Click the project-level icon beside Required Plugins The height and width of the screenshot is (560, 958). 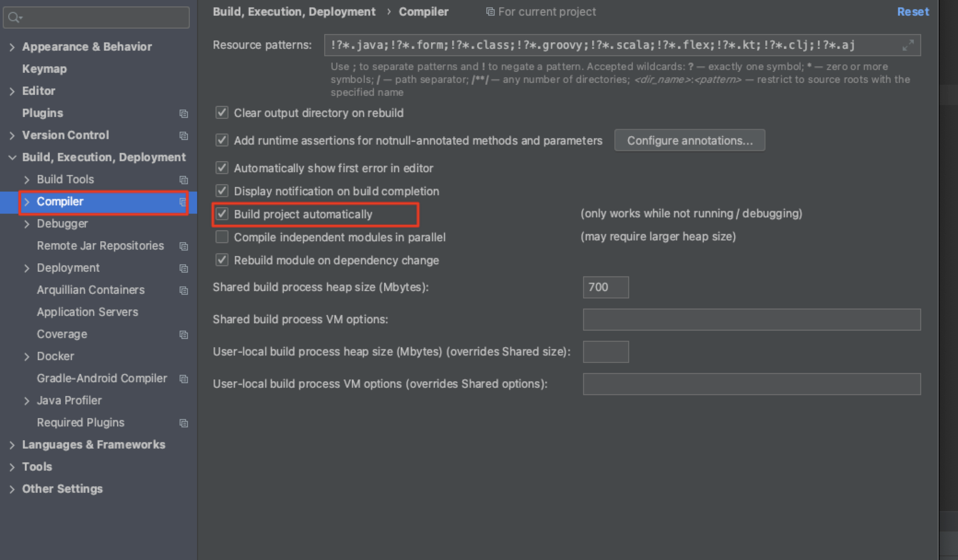tap(184, 423)
